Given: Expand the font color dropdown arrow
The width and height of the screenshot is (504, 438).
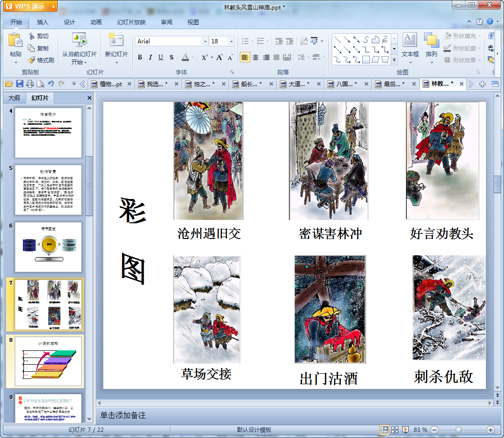Looking at the screenshot, I should click(x=193, y=58).
